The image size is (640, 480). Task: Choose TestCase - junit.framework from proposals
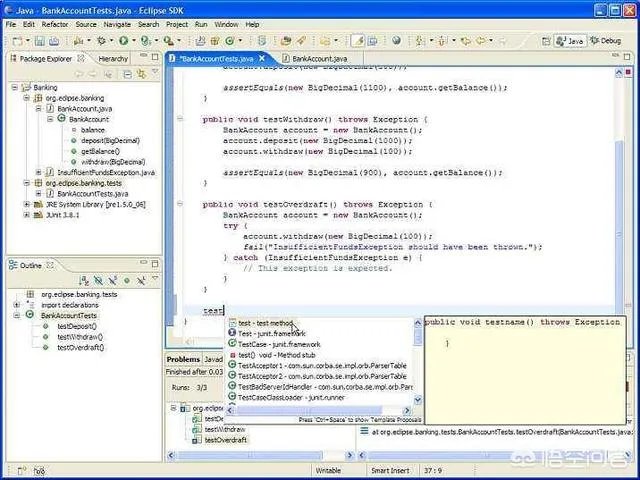(x=276, y=344)
